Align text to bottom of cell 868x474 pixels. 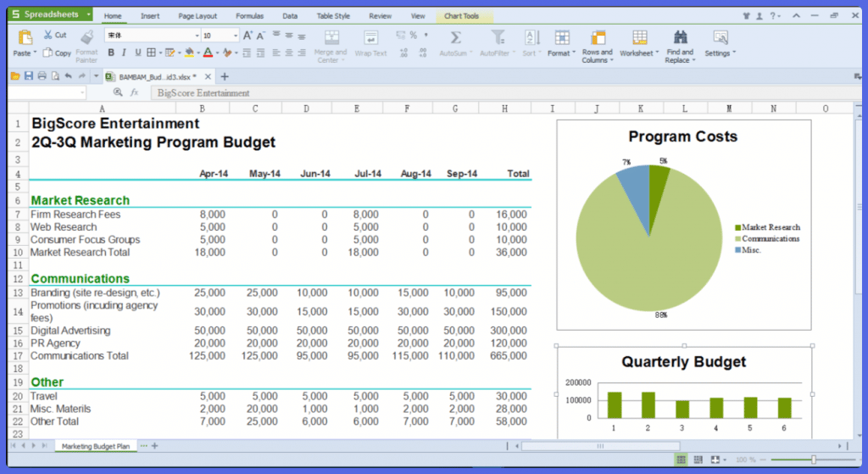tap(302, 36)
